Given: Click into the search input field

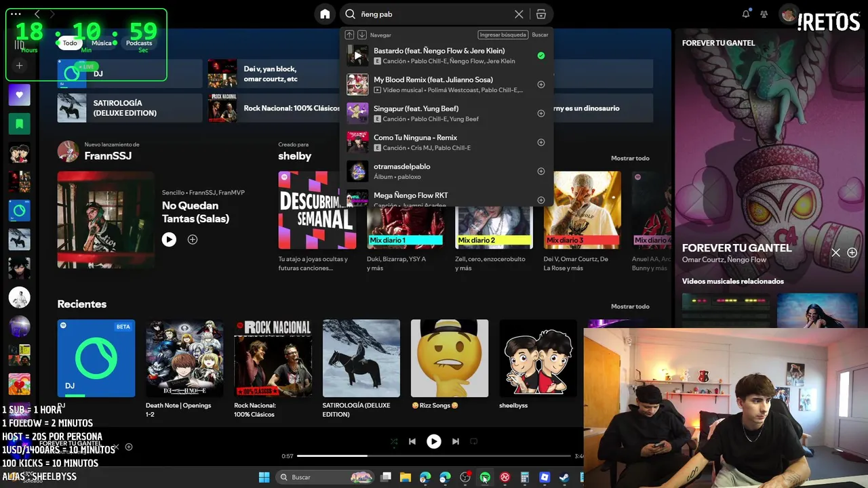Looking at the screenshot, I should tap(434, 14).
